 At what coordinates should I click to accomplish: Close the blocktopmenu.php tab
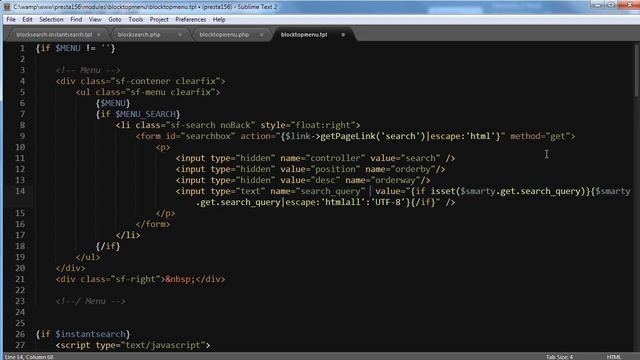point(262,35)
